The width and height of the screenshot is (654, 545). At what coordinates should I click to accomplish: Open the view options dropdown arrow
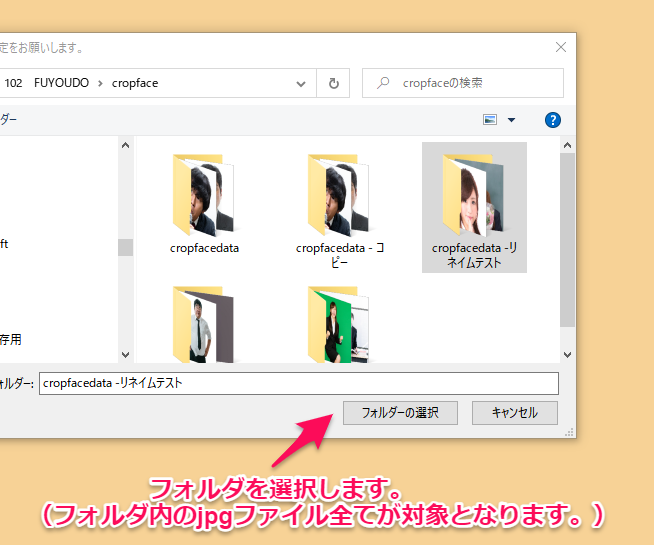(512, 120)
